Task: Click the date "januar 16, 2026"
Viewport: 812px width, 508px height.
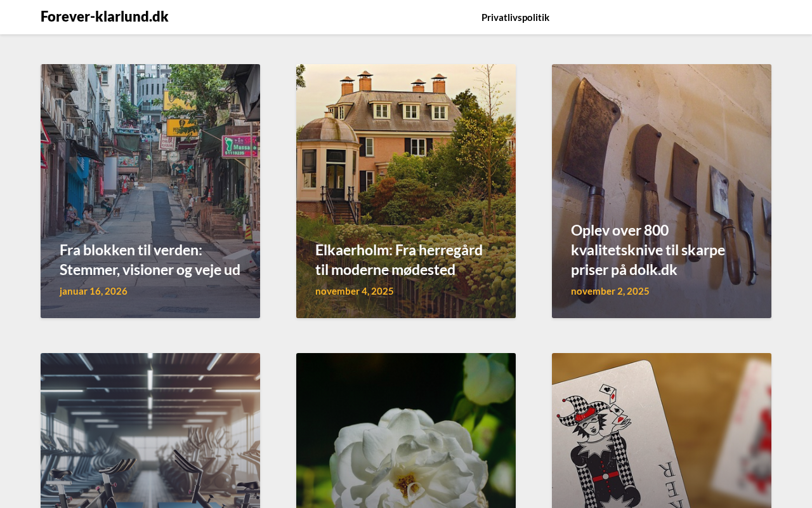Action: tap(93, 291)
